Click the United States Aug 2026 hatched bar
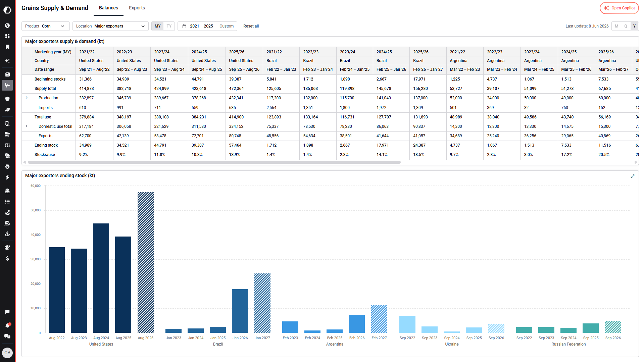This screenshot has width=644, height=362. (146, 262)
